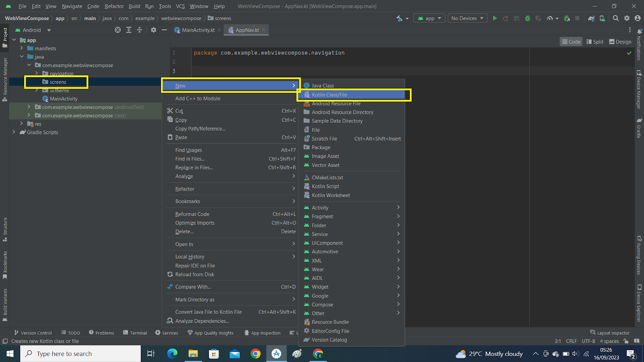Expand the manifests folder
This screenshot has height=362, width=644.
[22, 48]
